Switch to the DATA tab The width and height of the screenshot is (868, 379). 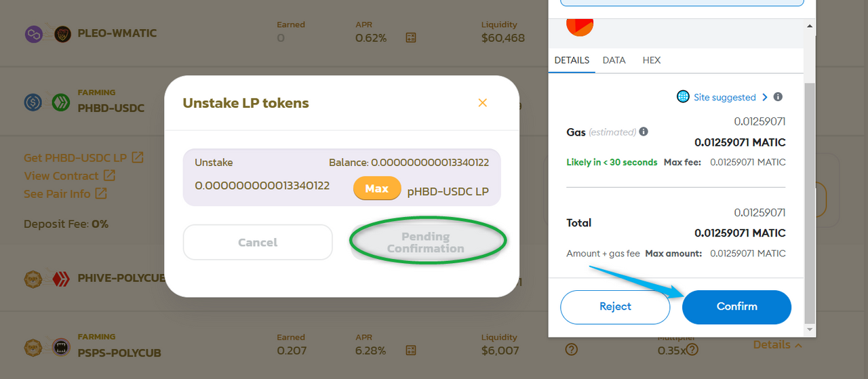(614, 60)
